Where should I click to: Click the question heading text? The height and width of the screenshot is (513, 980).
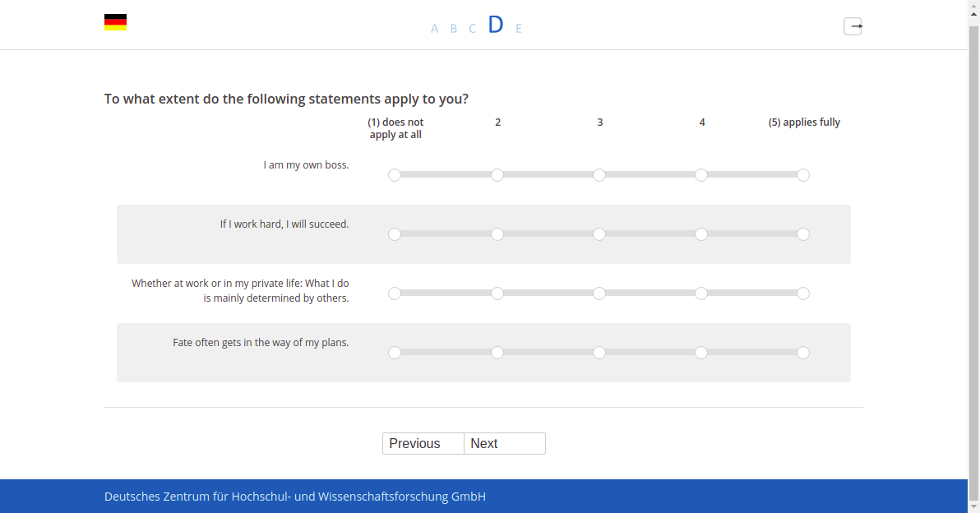click(x=286, y=99)
